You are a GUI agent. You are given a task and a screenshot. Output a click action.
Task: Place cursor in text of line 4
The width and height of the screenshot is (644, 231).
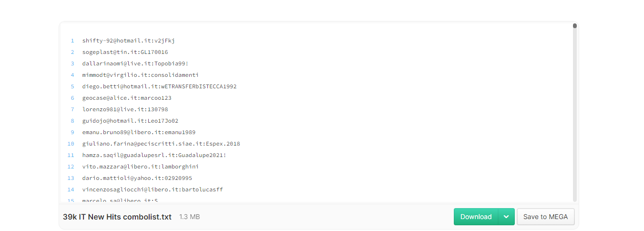[140, 75]
